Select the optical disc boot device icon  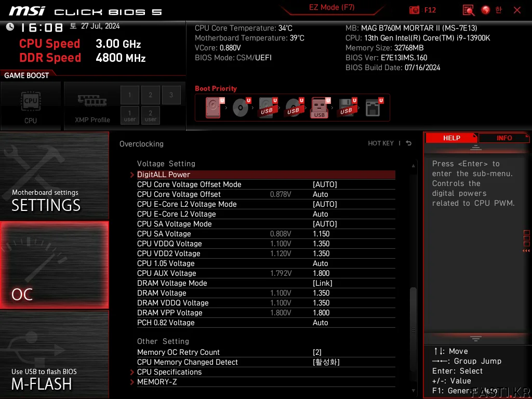241,108
